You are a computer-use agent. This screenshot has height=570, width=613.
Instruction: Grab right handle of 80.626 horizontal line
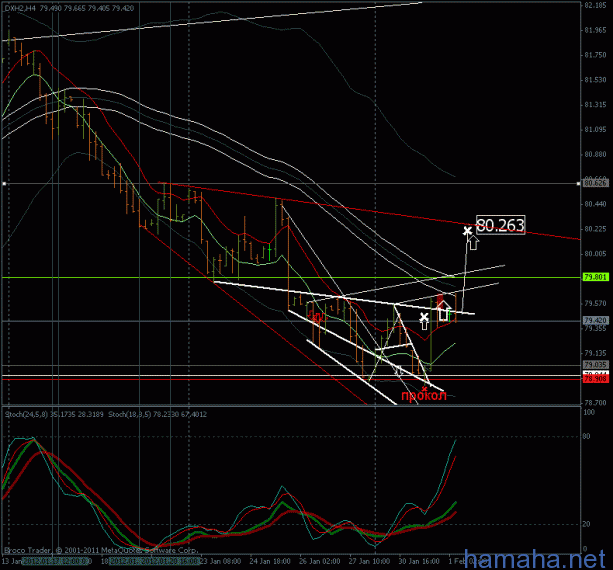pyautogui.click(x=579, y=183)
